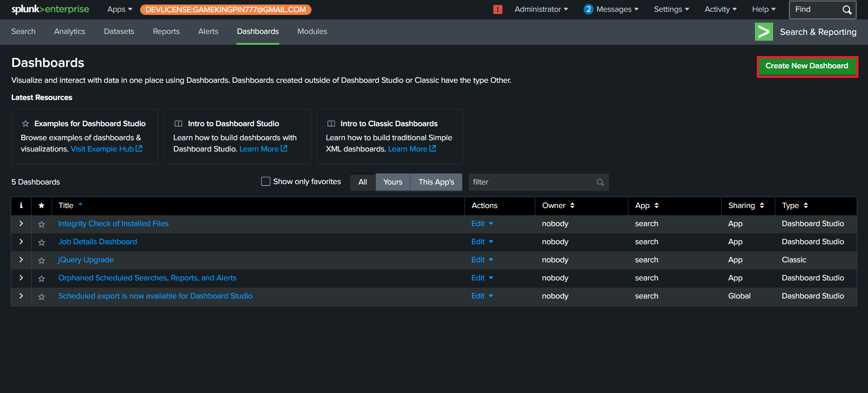Star the Scheduled export dashboard row
868x393 pixels.
click(x=42, y=297)
